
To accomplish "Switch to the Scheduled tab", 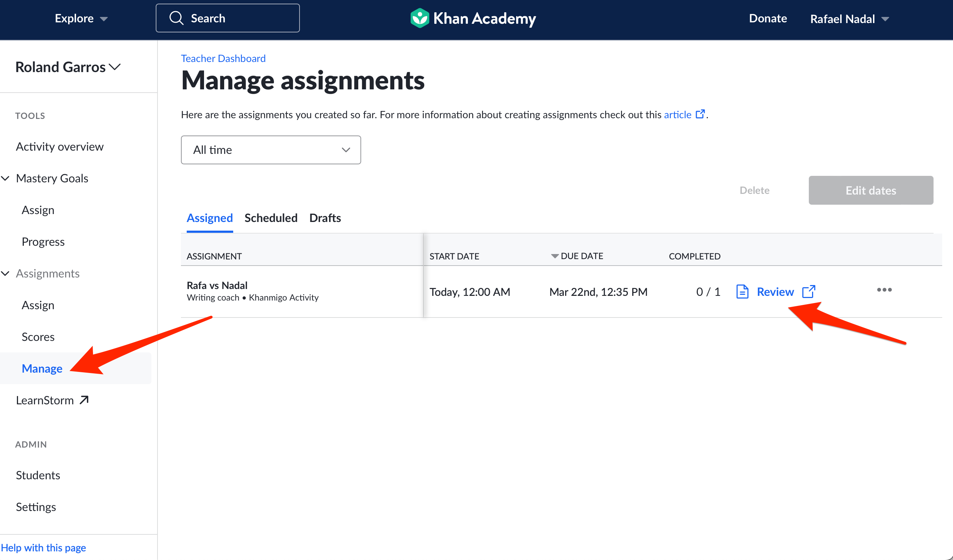I will click(271, 218).
